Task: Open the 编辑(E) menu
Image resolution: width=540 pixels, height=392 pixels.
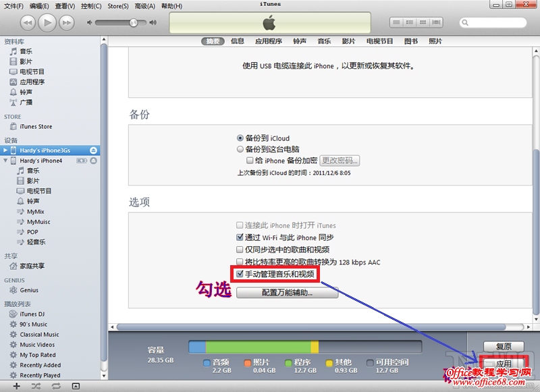Action: click(39, 6)
